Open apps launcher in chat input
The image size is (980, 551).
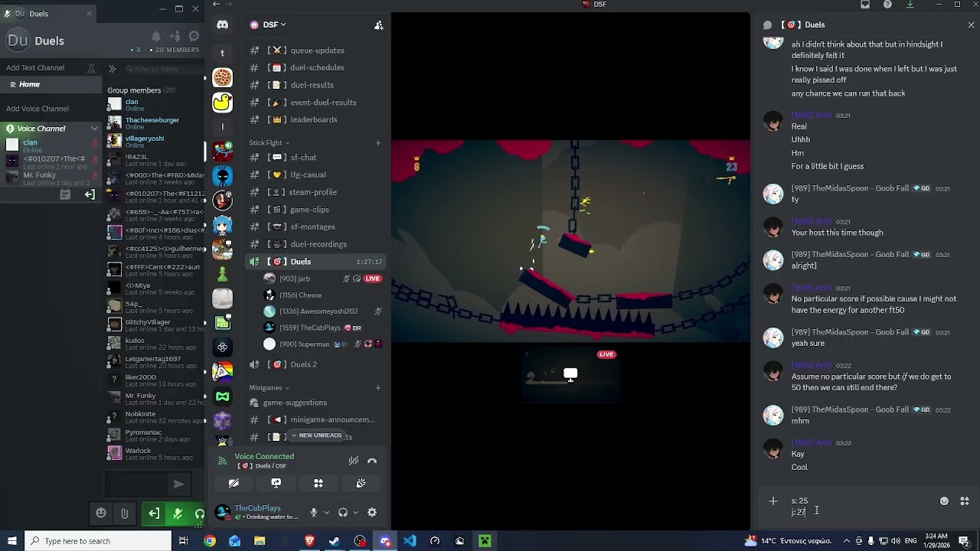point(965,501)
